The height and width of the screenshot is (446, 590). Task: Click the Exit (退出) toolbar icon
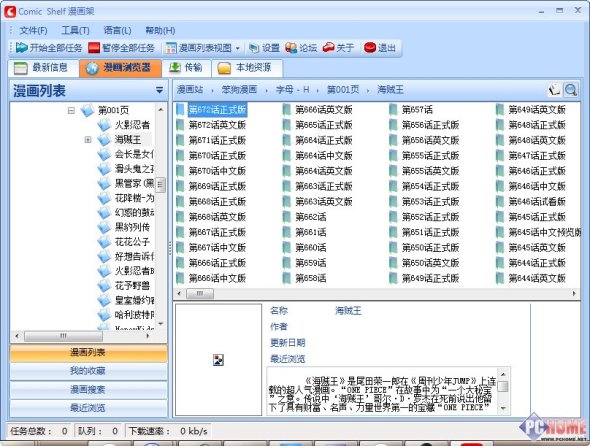point(370,48)
